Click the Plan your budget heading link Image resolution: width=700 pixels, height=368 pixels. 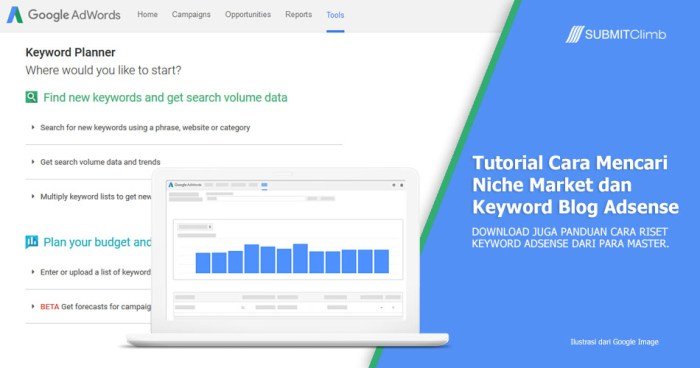97,242
